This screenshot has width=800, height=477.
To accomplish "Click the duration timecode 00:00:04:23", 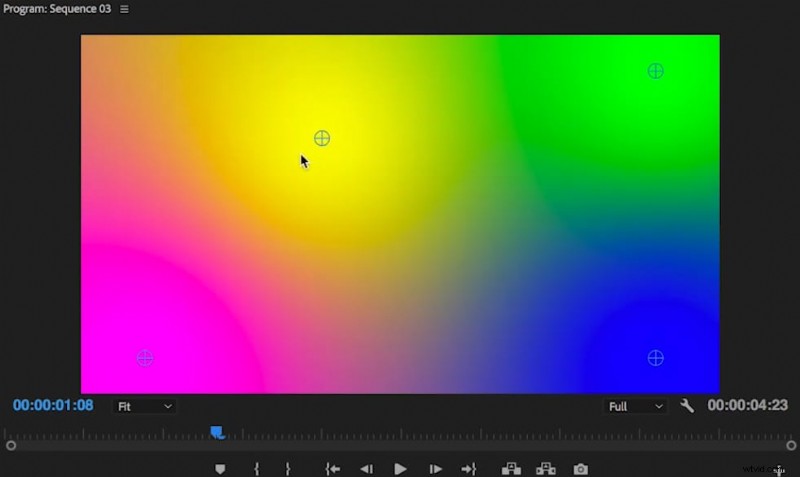I will coord(747,406).
